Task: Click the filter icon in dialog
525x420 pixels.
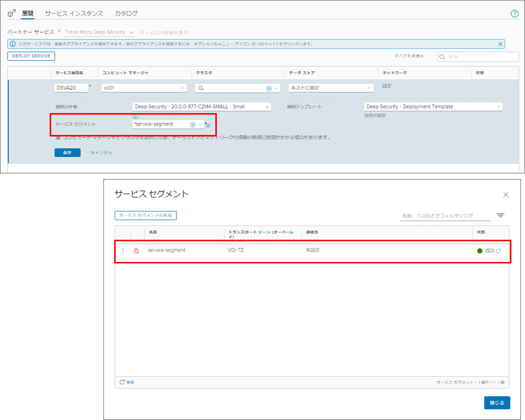Action: tap(500, 215)
